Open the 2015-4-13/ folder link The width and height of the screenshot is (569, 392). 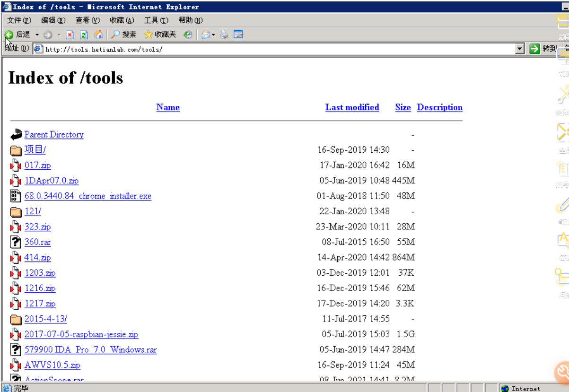46,319
